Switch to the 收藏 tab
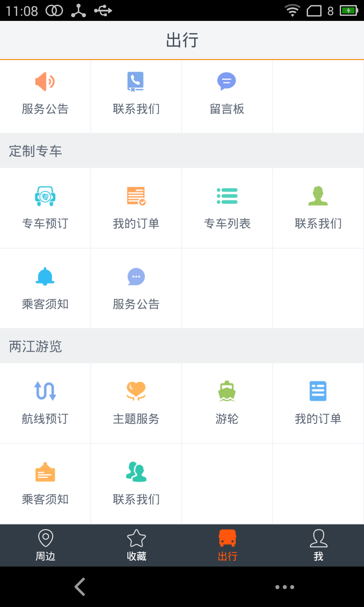This screenshot has height=607, width=364. (136, 545)
